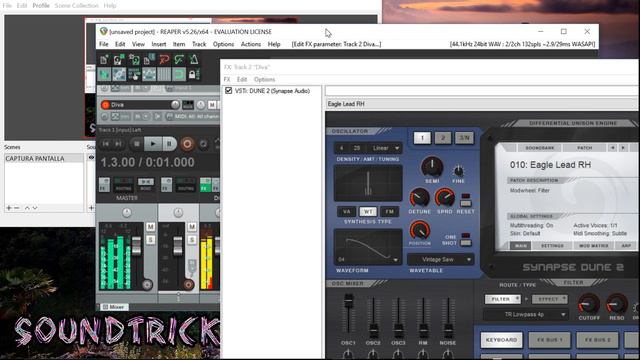Toggle the Snap toolbar icon
Viewport: 640px width, 360px height.
[179, 74]
